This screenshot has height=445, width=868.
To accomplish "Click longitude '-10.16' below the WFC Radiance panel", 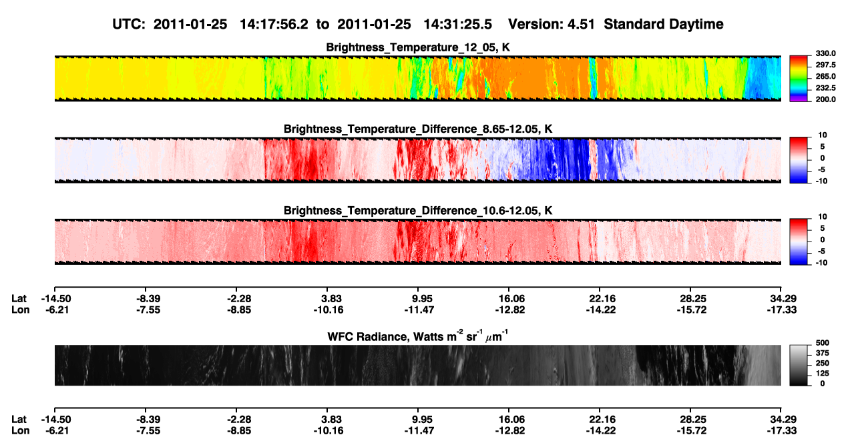I will 327,431.
